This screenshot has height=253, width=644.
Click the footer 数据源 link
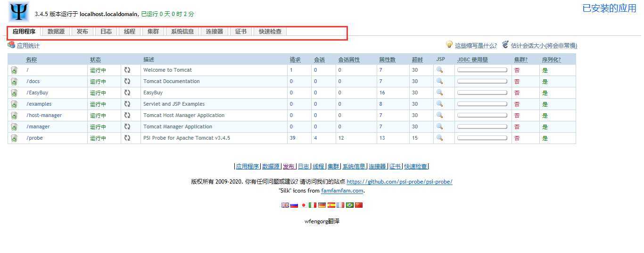(271, 167)
